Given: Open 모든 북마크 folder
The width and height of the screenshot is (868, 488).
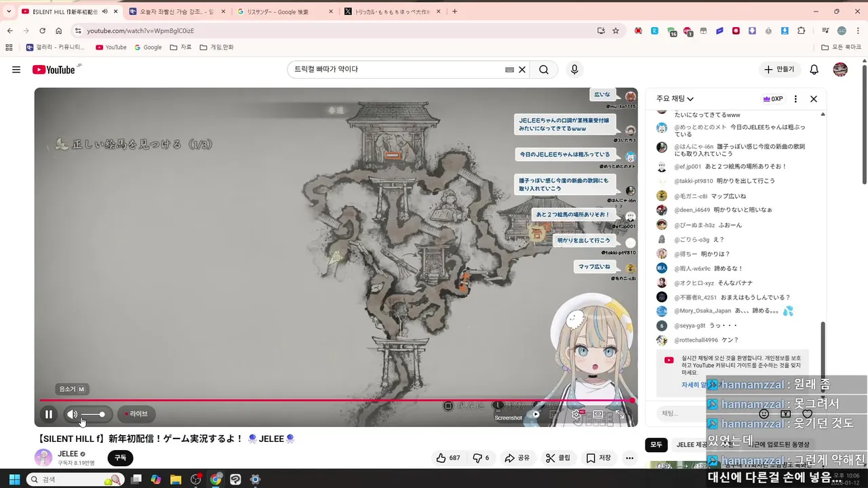Looking at the screenshot, I should [841, 47].
